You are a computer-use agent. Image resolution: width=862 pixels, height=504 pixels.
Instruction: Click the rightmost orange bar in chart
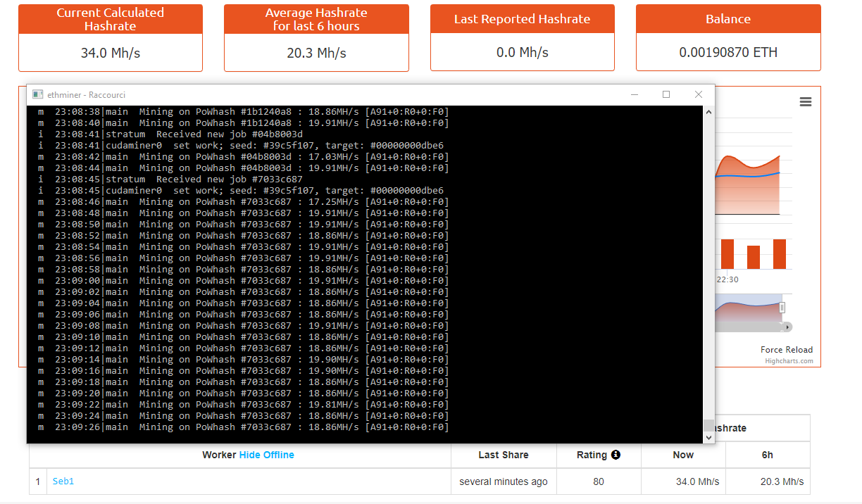click(780, 254)
